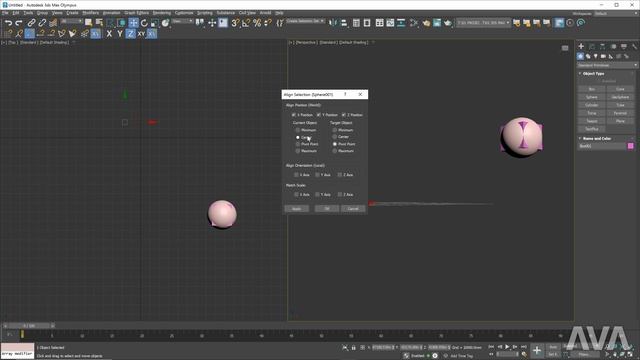Restrict to X axis constraint
Image resolution: width=640 pixels, height=360 pixels.
tap(109, 34)
